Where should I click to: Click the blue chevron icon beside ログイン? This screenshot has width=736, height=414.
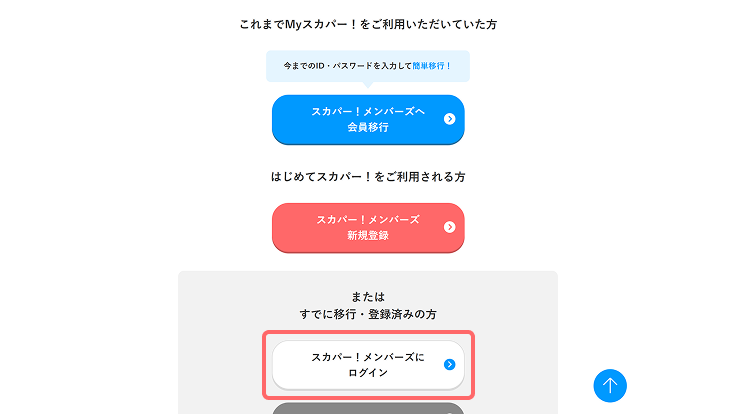[x=449, y=365]
